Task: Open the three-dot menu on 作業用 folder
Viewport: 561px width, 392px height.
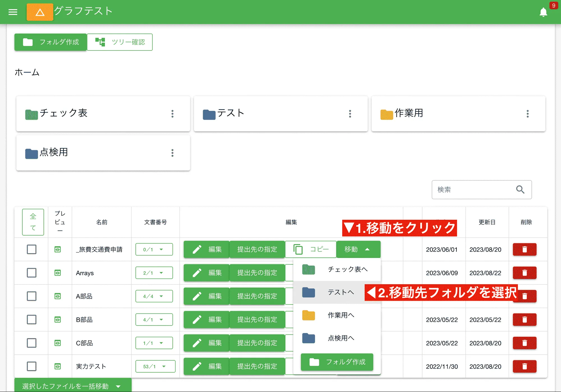Action: coord(528,114)
